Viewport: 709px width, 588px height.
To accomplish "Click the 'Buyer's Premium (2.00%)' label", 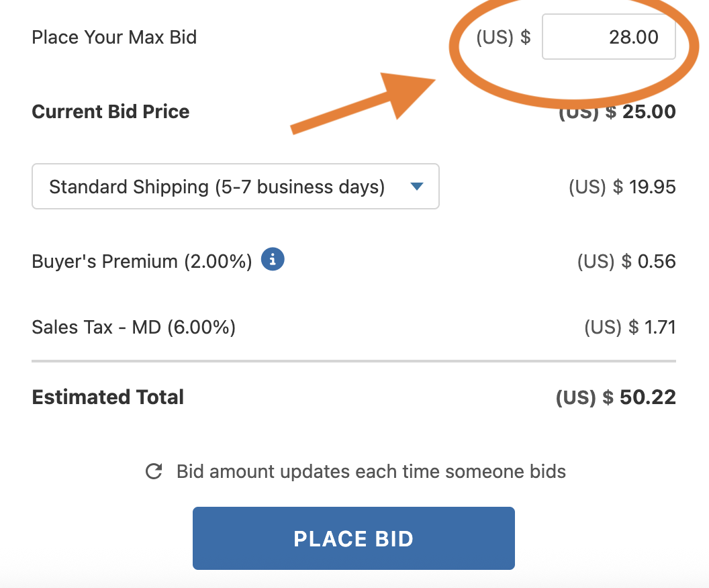I will pyautogui.click(x=142, y=261).
